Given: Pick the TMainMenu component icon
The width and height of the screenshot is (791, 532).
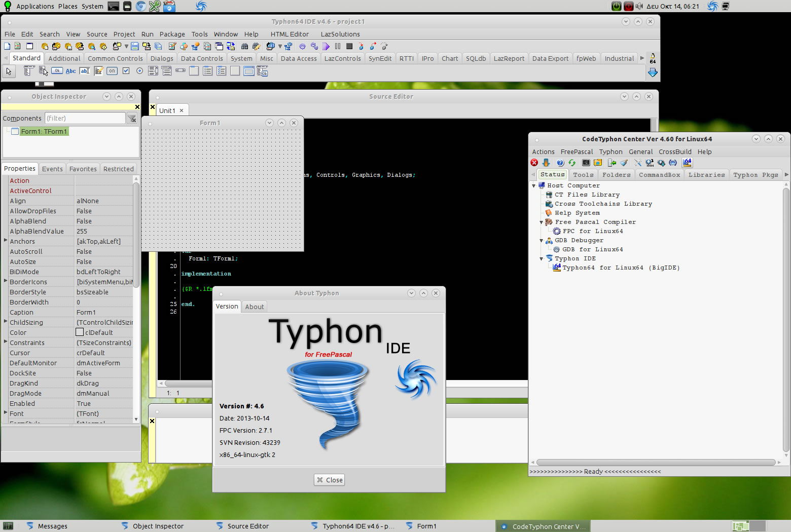Looking at the screenshot, I should pos(29,71).
